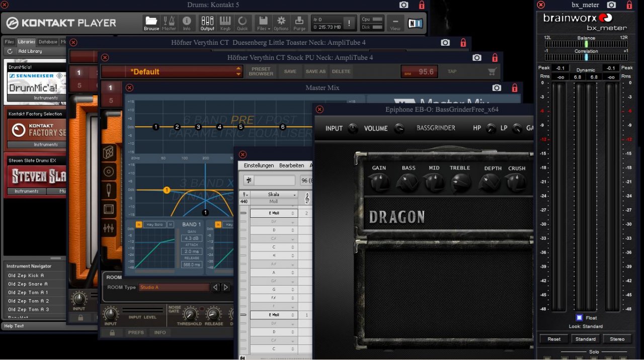Image resolution: width=644 pixels, height=360 pixels.
Task: Expand the *Default preset selector in AmpliTube
Action: pos(238,72)
